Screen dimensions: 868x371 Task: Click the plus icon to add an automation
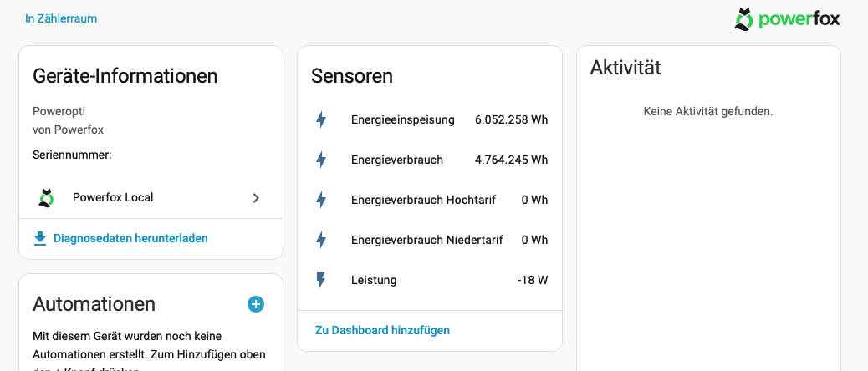click(256, 304)
